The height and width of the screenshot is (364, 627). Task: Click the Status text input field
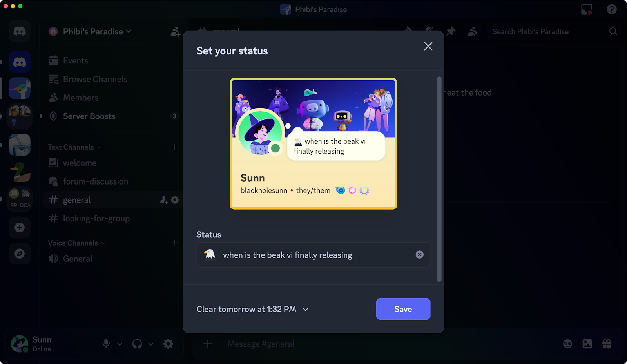tap(313, 255)
